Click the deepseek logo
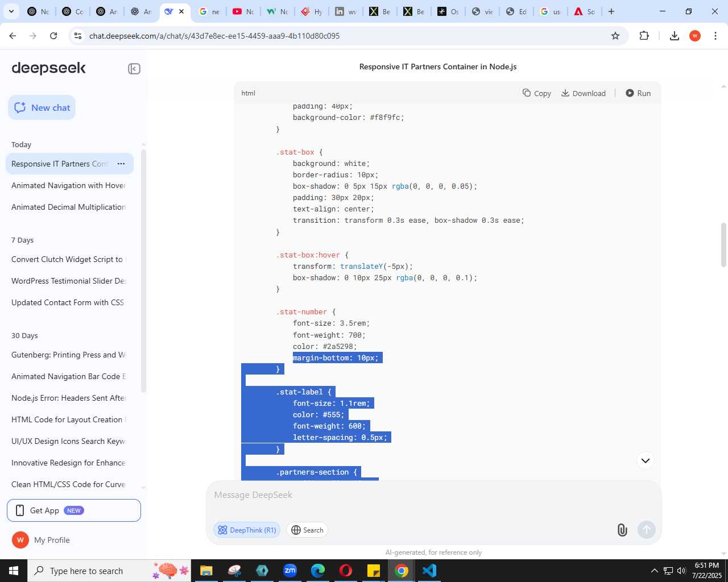The width and height of the screenshot is (728, 582). (49, 68)
